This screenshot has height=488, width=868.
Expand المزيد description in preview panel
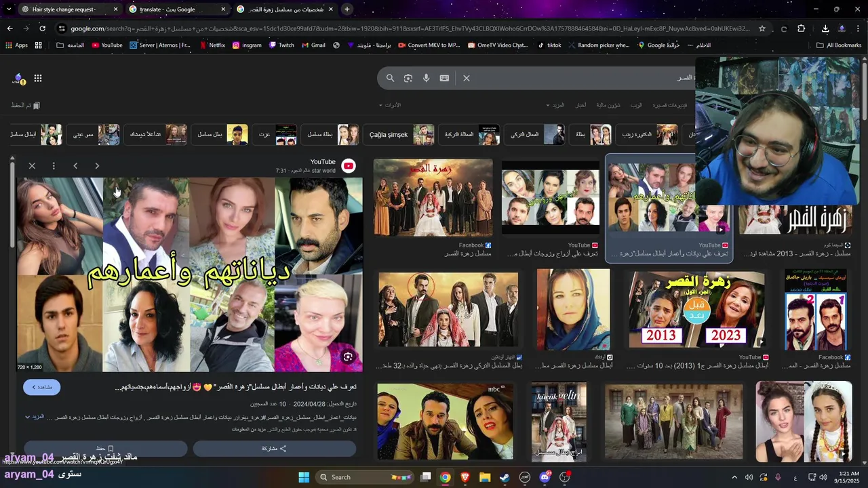pyautogui.click(x=35, y=417)
